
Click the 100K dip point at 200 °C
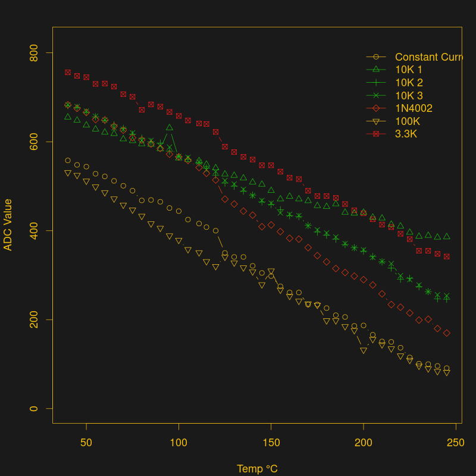pyautogui.click(x=363, y=351)
